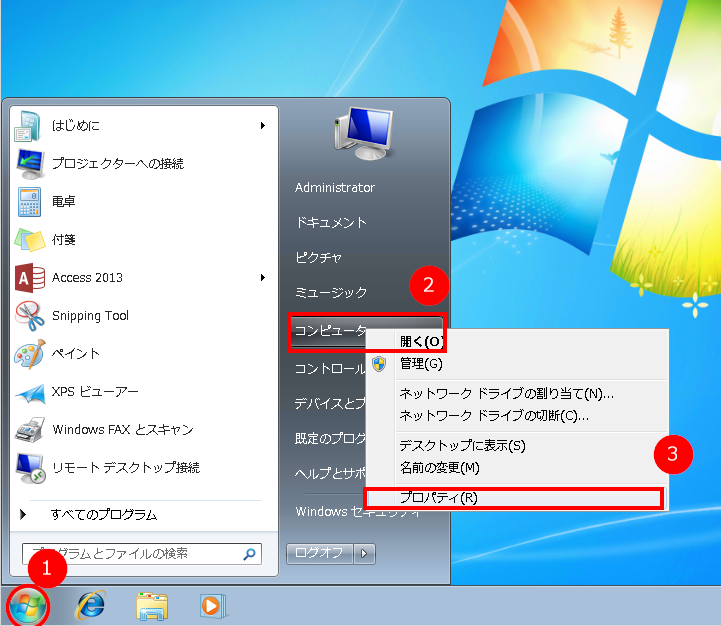
Task: Open the shutdown options arrow next to ログオフ
Action: click(365, 553)
